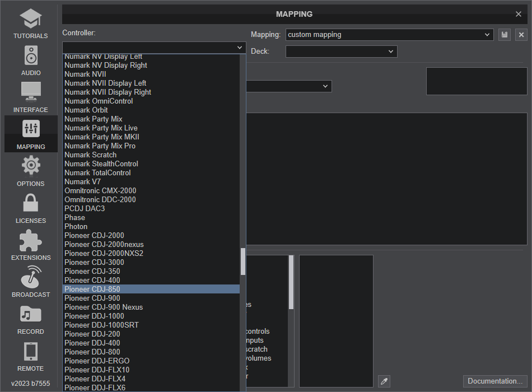Select Pioneer CDJ-2000 entry
532x392 pixels.
tap(151, 236)
